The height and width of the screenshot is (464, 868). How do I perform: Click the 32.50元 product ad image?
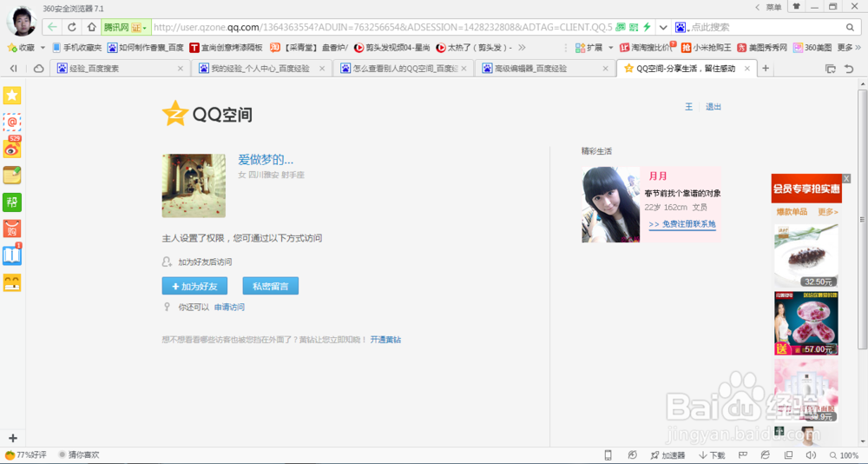point(806,255)
